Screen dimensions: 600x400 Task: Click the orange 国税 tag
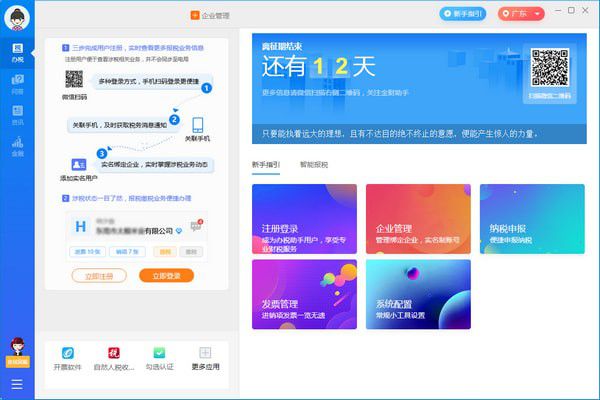pos(165,251)
